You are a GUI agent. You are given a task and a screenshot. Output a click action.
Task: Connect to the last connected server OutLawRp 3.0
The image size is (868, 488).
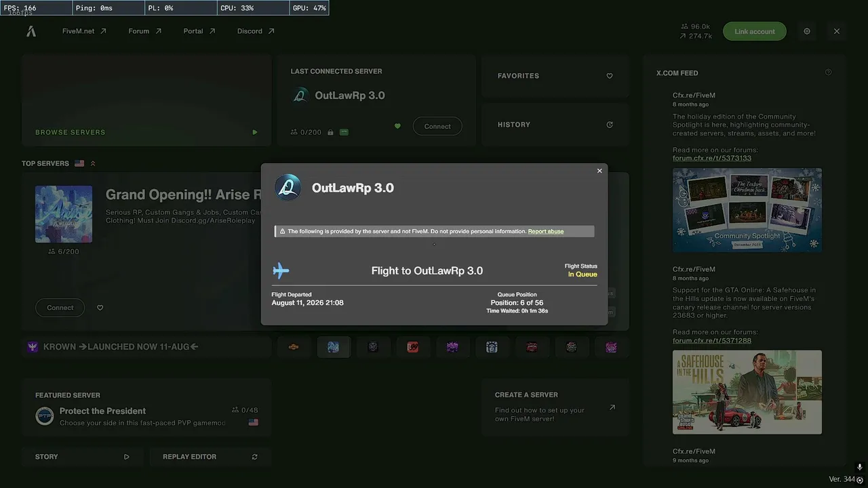pyautogui.click(x=437, y=126)
